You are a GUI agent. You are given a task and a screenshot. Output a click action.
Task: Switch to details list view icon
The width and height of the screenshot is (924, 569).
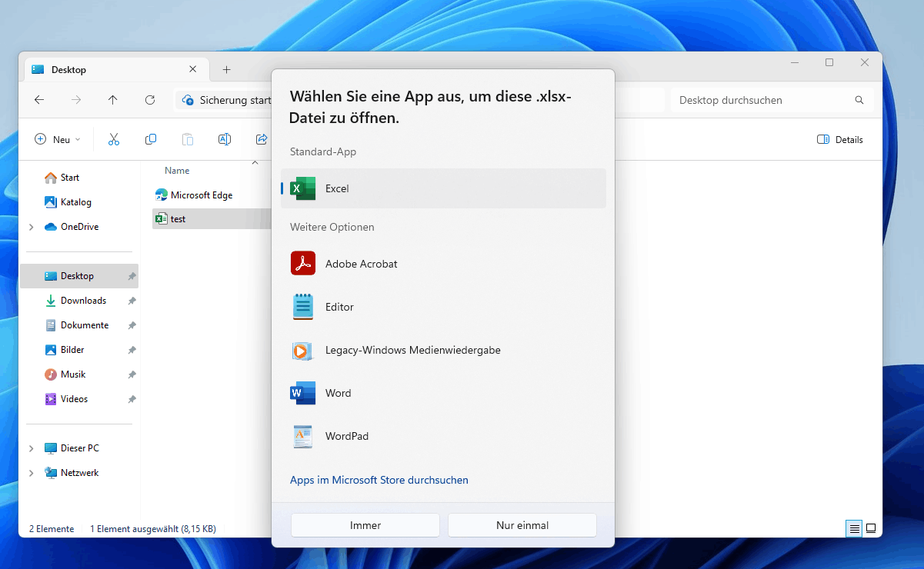coord(854,528)
